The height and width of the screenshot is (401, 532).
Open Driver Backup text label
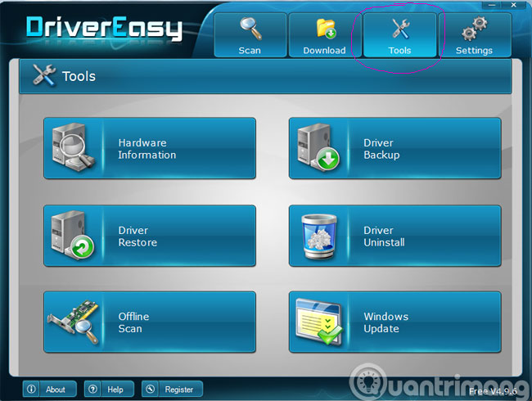point(381,149)
